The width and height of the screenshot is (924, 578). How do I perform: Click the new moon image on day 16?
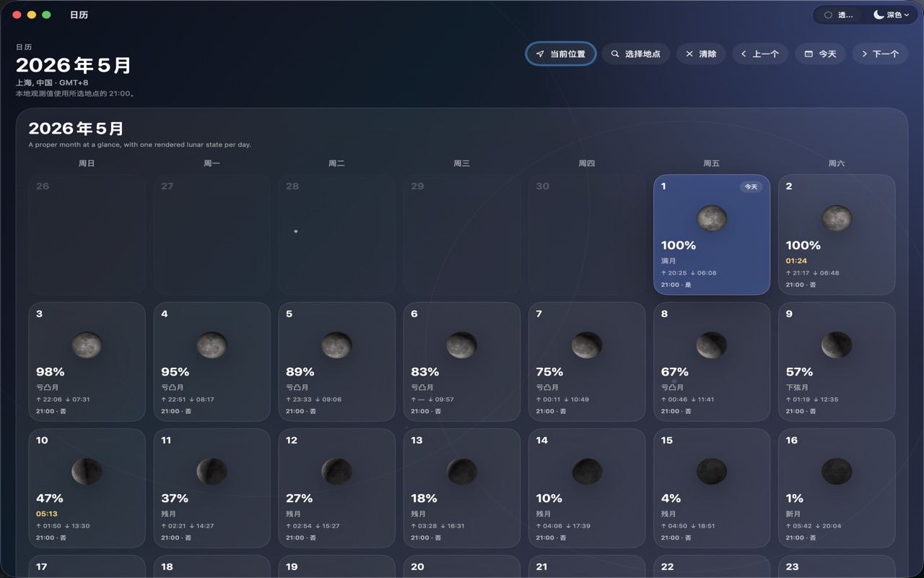coord(837,471)
